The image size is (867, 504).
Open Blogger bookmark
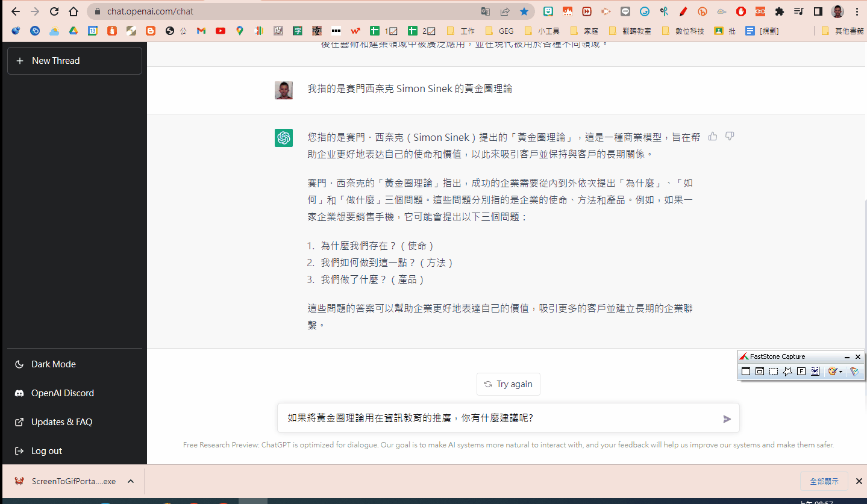151,31
